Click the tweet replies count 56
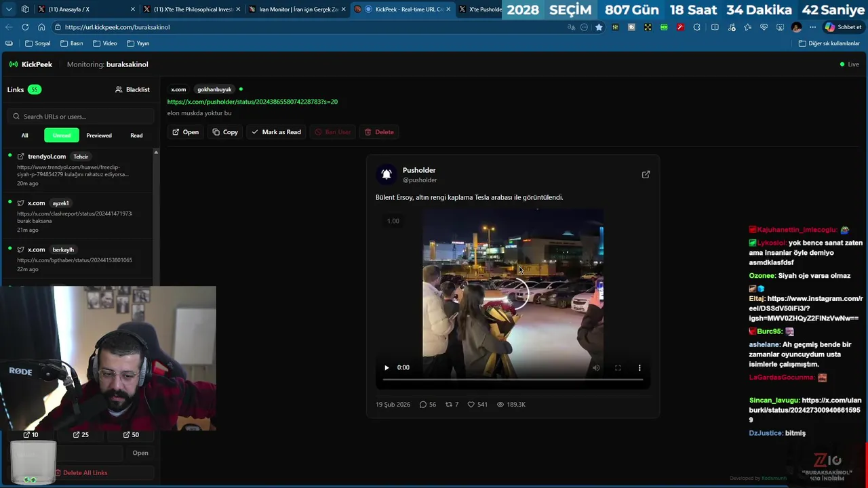Viewport: 868px width, 488px height. click(x=428, y=405)
